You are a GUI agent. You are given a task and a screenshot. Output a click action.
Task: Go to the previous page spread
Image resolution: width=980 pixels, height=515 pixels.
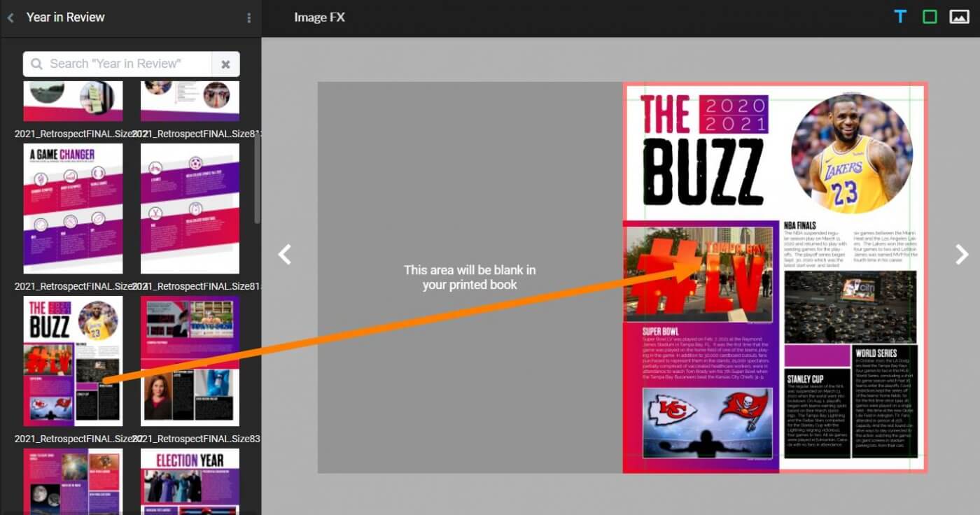click(284, 255)
